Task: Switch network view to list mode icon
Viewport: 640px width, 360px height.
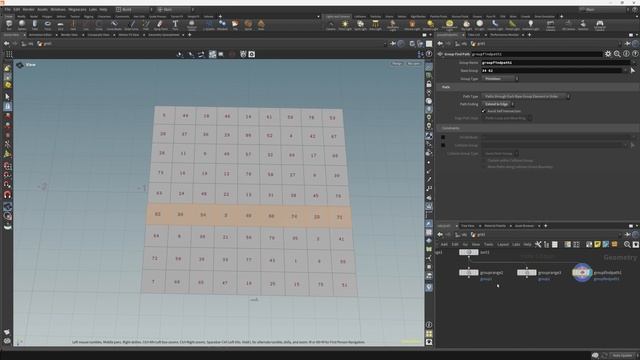Action: coord(555,244)
